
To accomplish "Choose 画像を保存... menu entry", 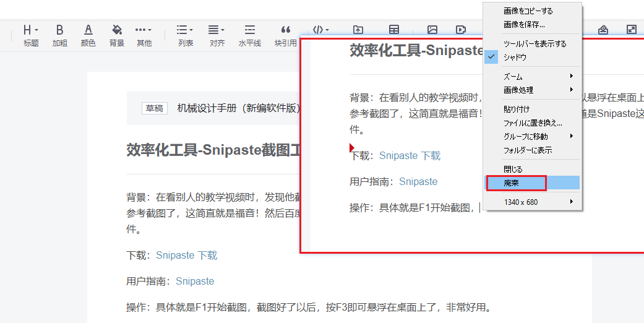I will click(532, 25).
